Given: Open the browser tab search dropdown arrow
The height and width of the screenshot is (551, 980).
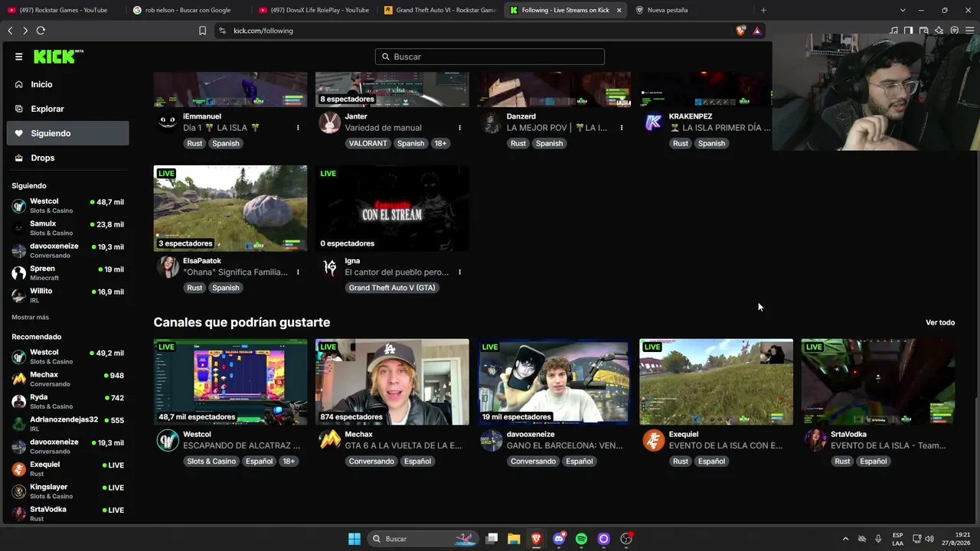Looking at the screenshot, I should click(903, 10).
